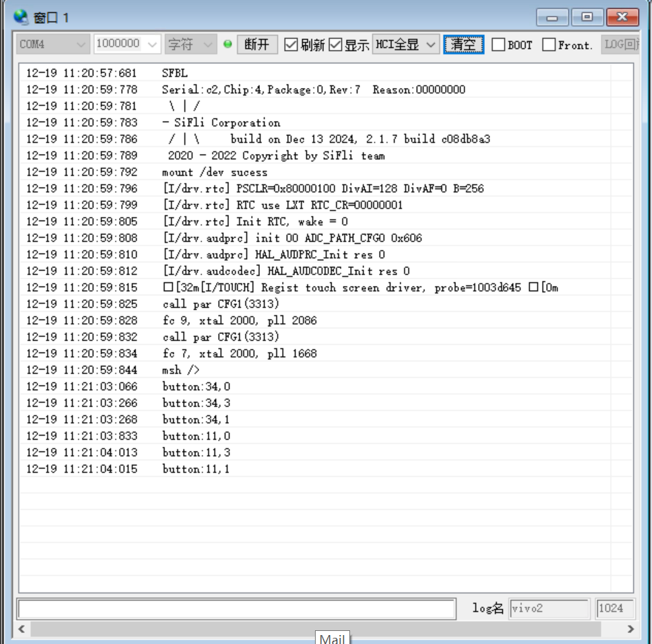Click the right scroll arrow at bottom

631,629
